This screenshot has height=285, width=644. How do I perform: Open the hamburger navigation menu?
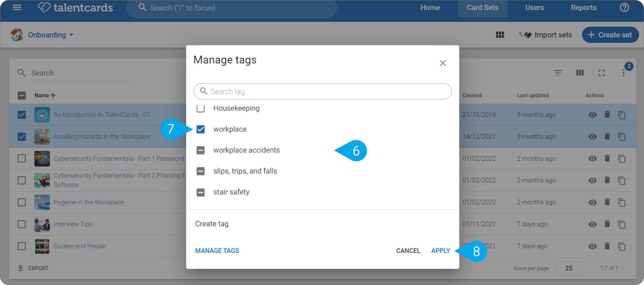click(17, 8)
